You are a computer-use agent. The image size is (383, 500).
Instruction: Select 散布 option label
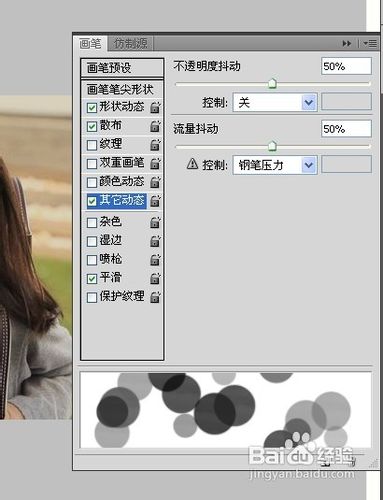click(110, 125)
